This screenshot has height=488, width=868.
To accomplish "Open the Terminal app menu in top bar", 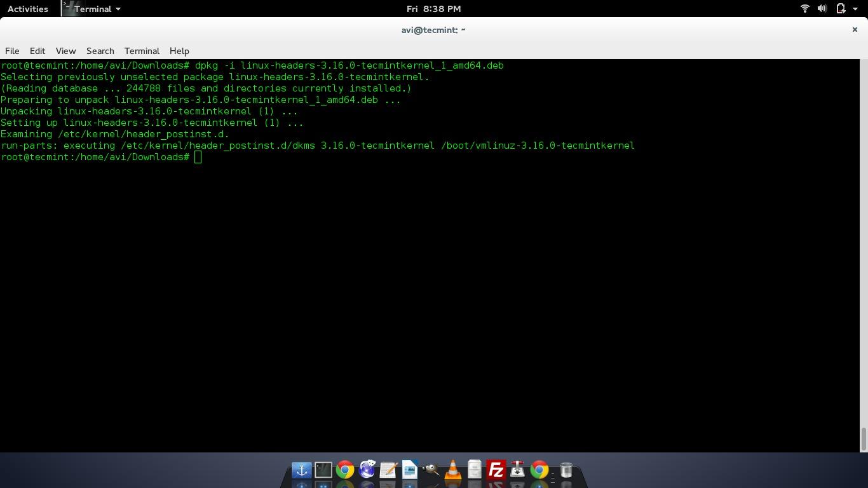I will (92, 9).
